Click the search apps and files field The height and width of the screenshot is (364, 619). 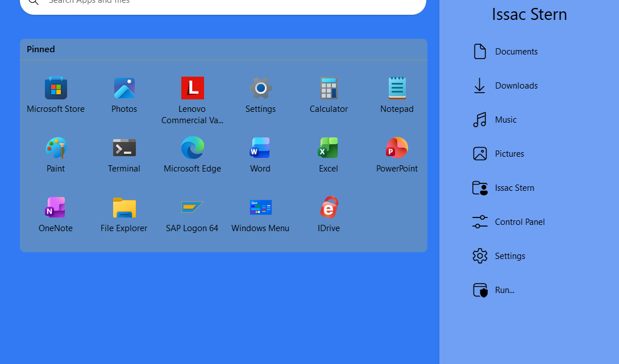[x=227, y=3]
